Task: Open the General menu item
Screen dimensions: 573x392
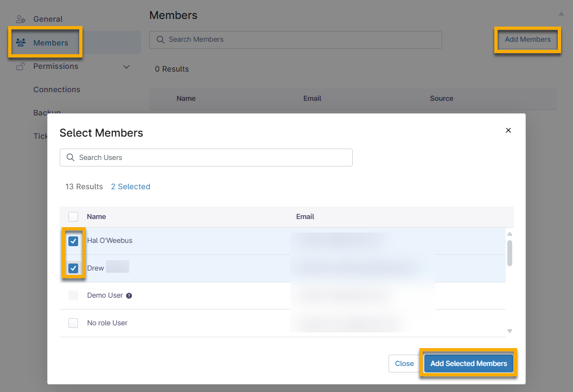Action: [x=48, y=19]
